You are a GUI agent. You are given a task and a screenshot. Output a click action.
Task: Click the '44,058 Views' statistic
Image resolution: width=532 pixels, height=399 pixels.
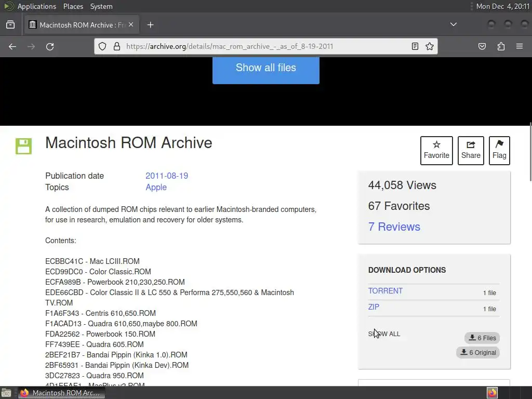(402, 185)
